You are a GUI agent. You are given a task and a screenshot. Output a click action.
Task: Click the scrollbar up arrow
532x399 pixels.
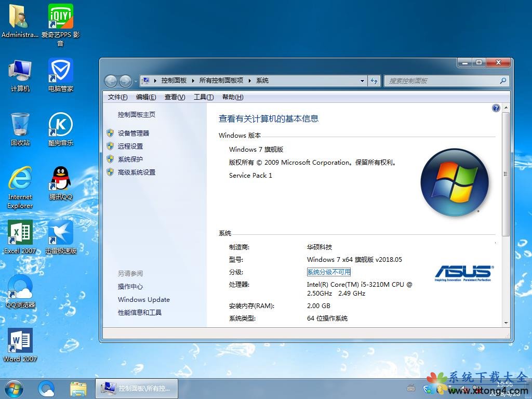[x=506, y=108]
